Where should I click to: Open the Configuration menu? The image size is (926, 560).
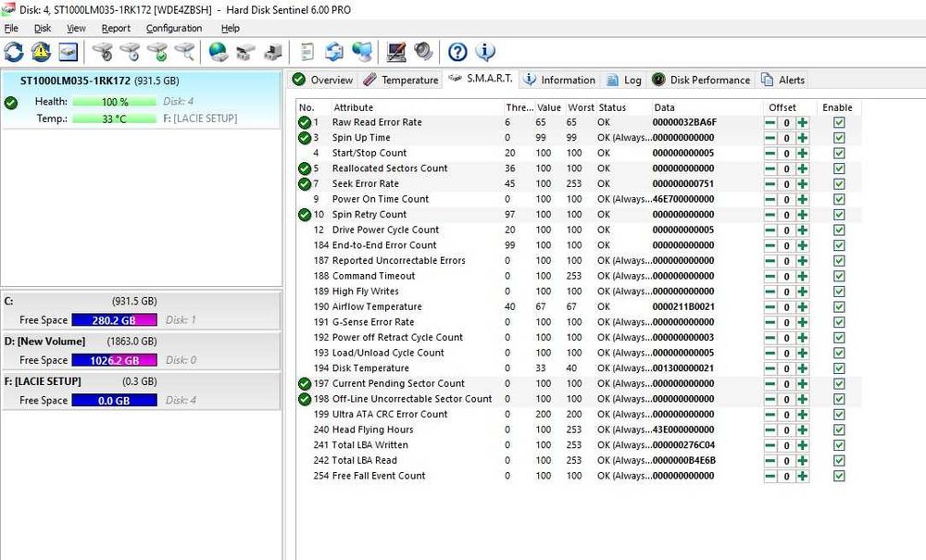coord(174,29)
